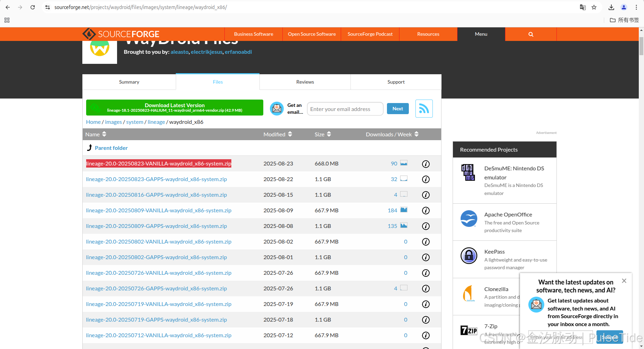Open the browser profile avatar
The height and width of the screenshot is (349, 644).
(x=624, y=7)
